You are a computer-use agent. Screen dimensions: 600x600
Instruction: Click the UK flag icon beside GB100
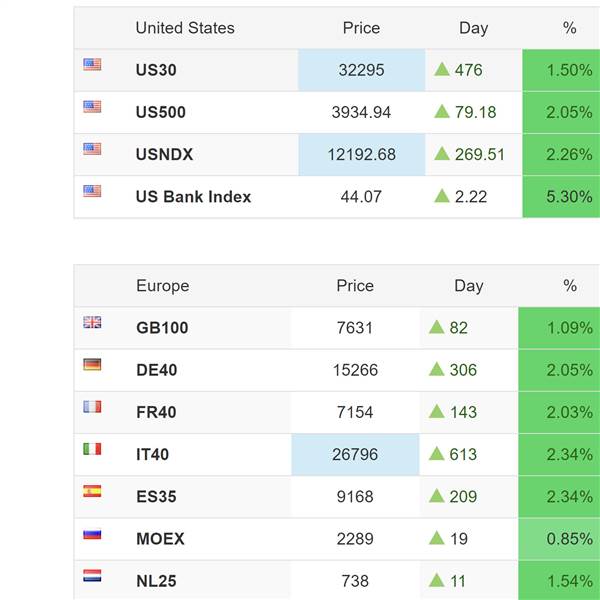coord(92,322)
